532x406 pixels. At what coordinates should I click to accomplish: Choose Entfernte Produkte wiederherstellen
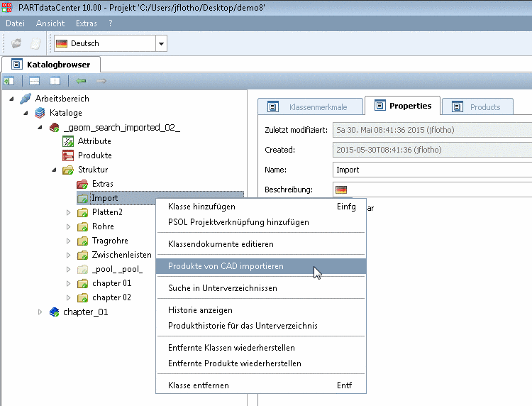(261, 363)
